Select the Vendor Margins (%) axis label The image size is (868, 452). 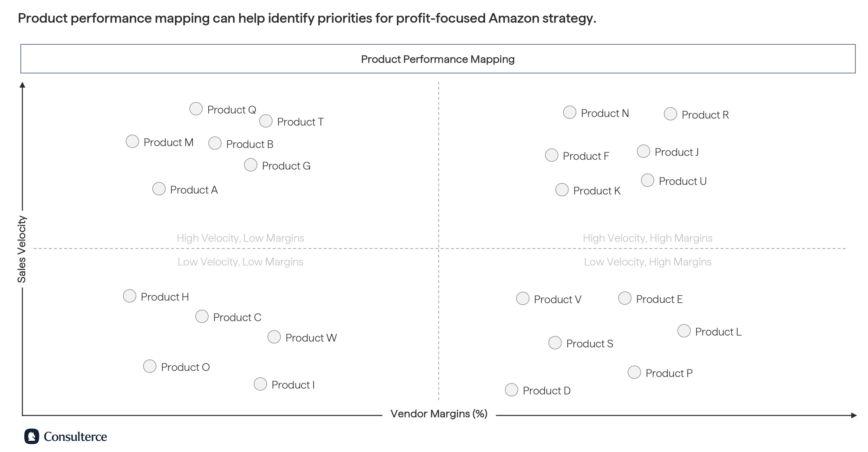click(x=439, y=414)
